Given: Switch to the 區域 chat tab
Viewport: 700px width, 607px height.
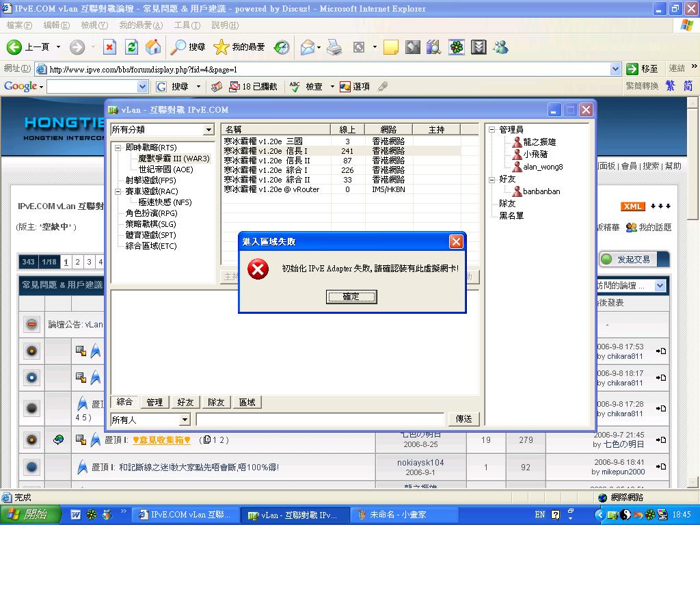Looking at the screenshot, I should point(247,402).
